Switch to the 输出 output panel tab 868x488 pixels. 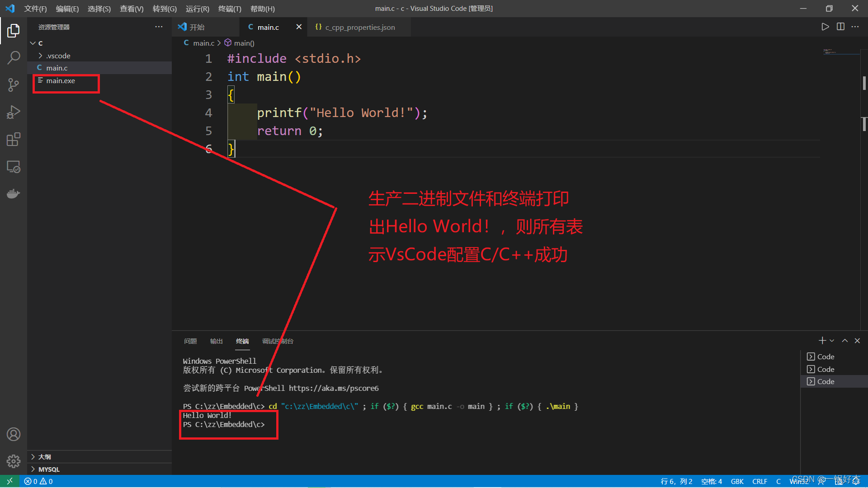(x=216, y=341)
